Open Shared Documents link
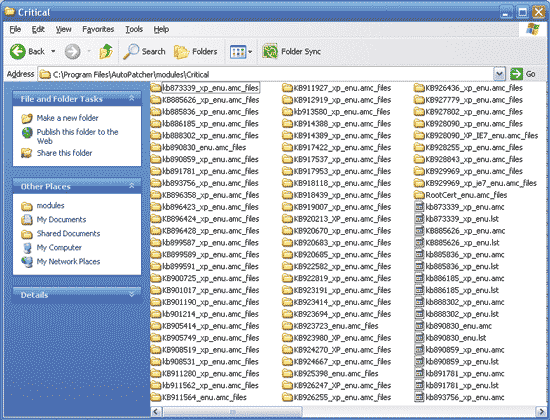550x420 pixels. click(x=68, y=234)
